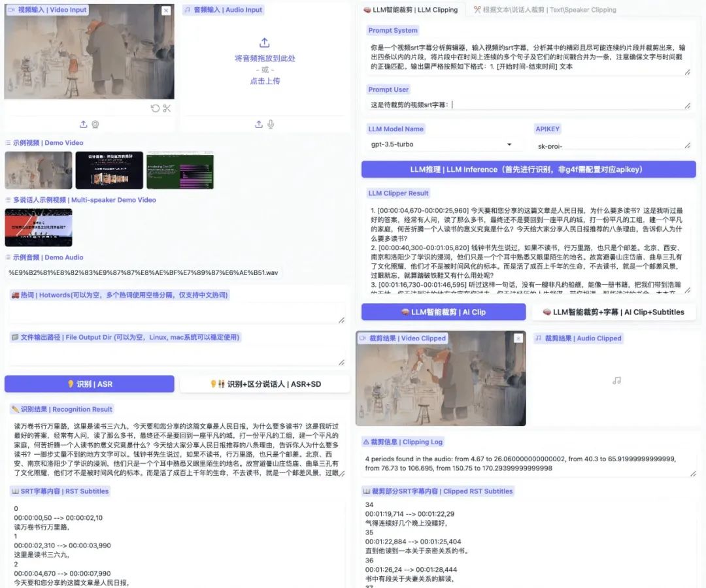Viewport: 706px width, 588px height.
Task: Select the first demo video thumbnail
Action: click(37, 169)
